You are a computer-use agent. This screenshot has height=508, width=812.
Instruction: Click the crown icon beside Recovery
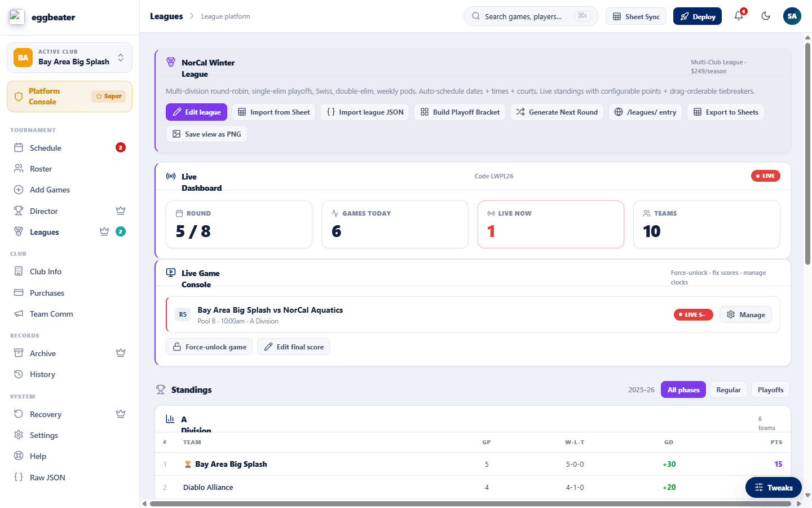pos(121,414)
